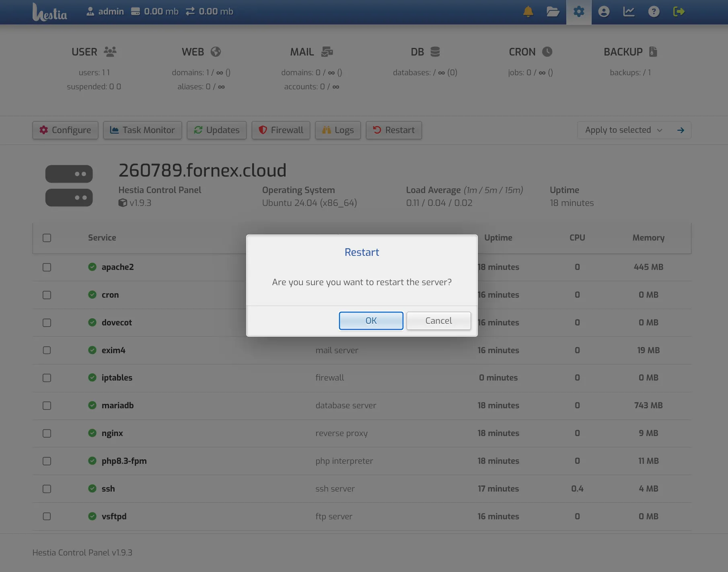The image size is (728, 572).
Task: Check the dovecot service checkbox
Action: pos(47,323)
